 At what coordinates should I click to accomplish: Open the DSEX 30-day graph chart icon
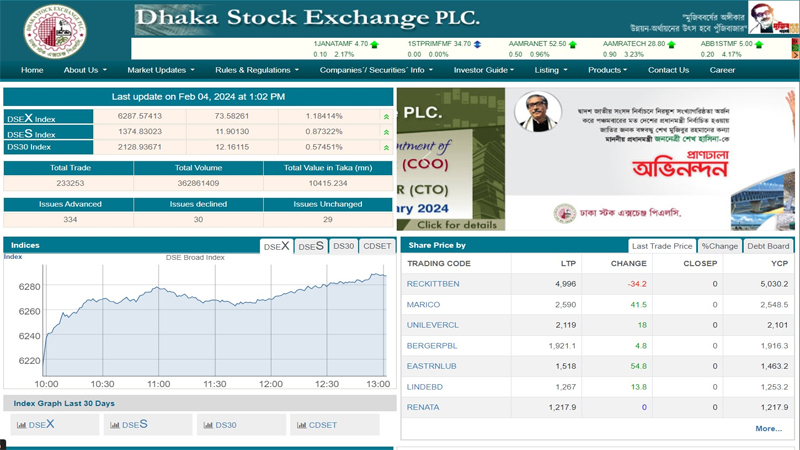coord(22,425)
